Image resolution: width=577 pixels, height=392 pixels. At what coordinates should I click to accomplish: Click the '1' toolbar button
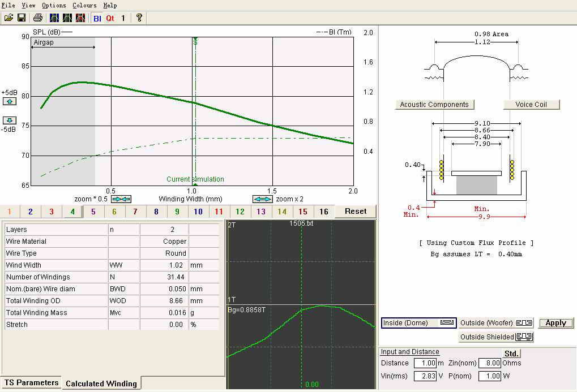[123, 18]
